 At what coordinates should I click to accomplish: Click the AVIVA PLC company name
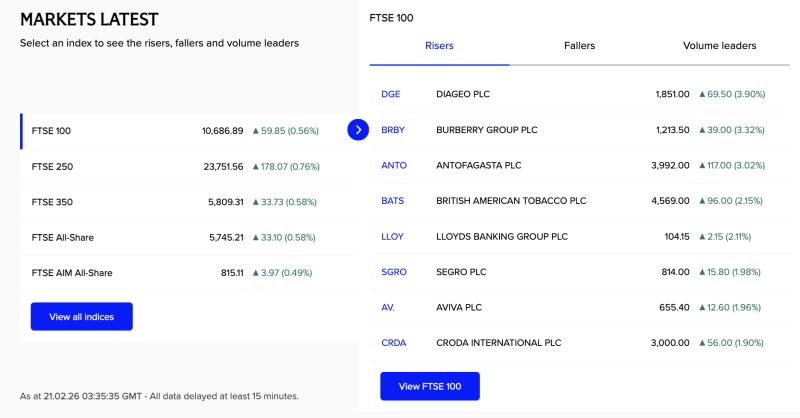click(x=459, y=308)
